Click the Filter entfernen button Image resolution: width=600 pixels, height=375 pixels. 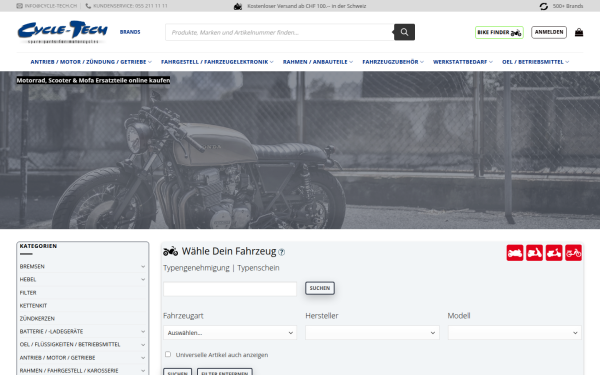(x=225, y=372)
